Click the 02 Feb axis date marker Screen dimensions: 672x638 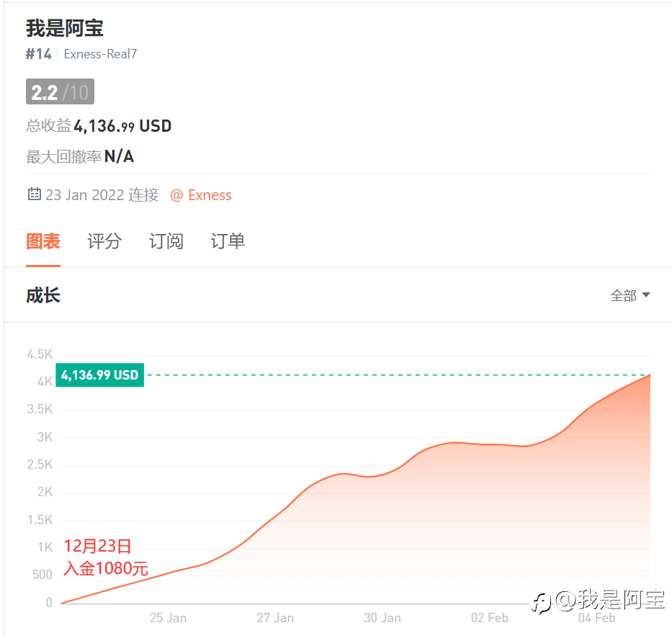pos(490,618)
